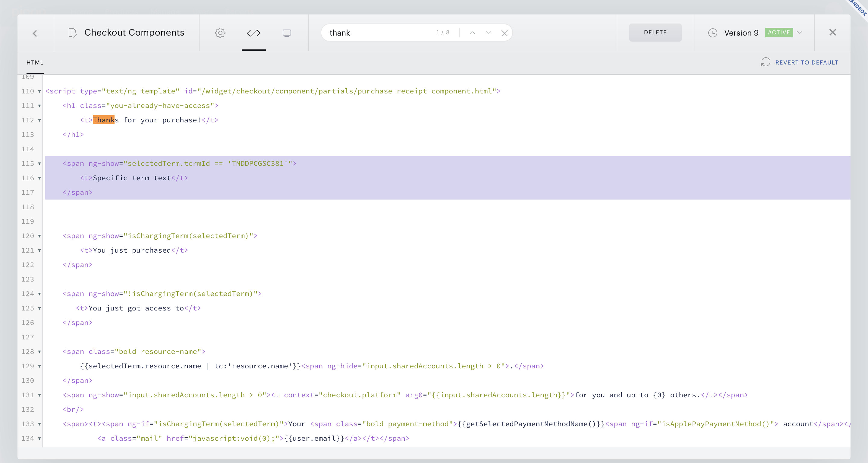Click the DELETE button
This screenshot has height=463, width=868.
655,32
